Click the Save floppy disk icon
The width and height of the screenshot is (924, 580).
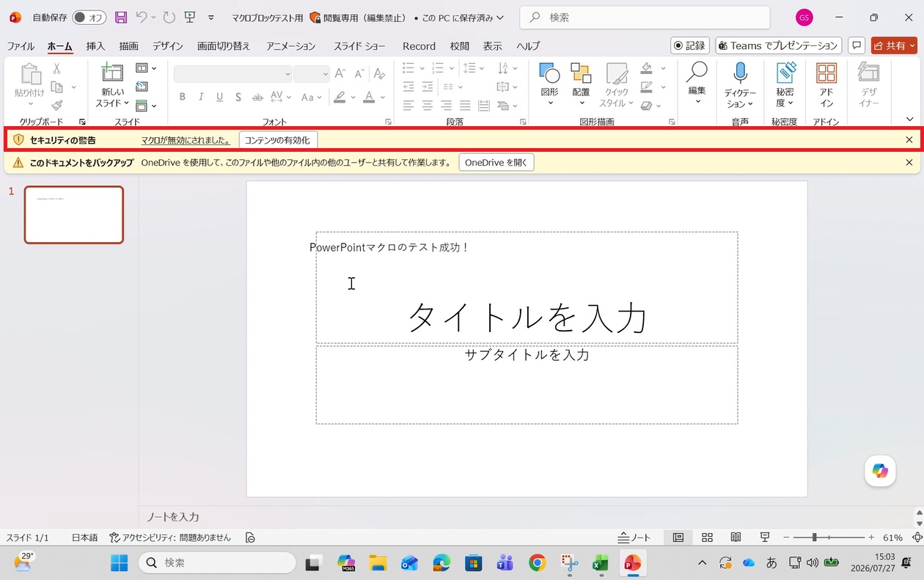(121, 17)
